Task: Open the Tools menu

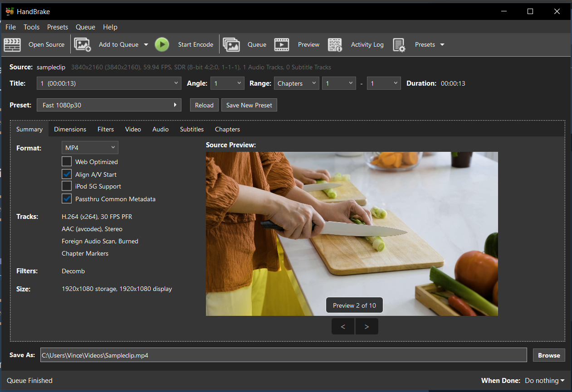Action: (31, 27)
